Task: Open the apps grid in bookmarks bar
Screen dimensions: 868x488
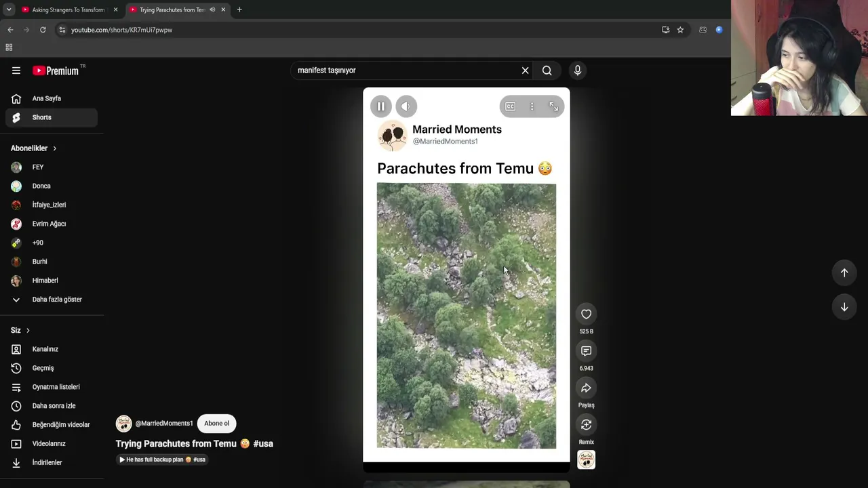Action: pyautogui.click(x=9, y=47)
